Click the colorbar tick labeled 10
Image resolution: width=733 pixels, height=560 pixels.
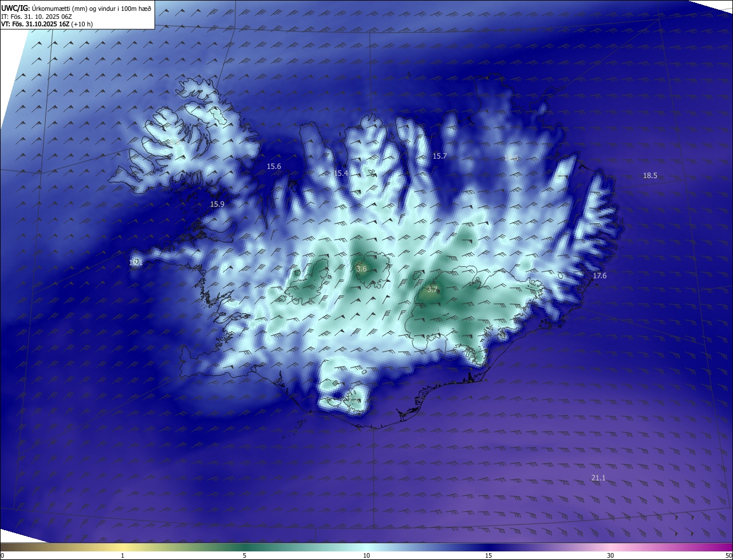pyautogui.click(x=366, y=555)
